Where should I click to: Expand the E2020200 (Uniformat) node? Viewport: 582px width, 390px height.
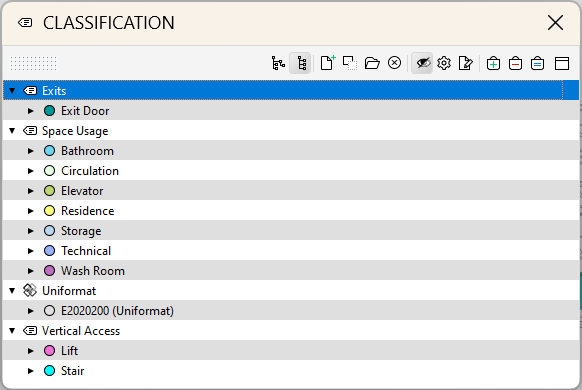(31, 311)
